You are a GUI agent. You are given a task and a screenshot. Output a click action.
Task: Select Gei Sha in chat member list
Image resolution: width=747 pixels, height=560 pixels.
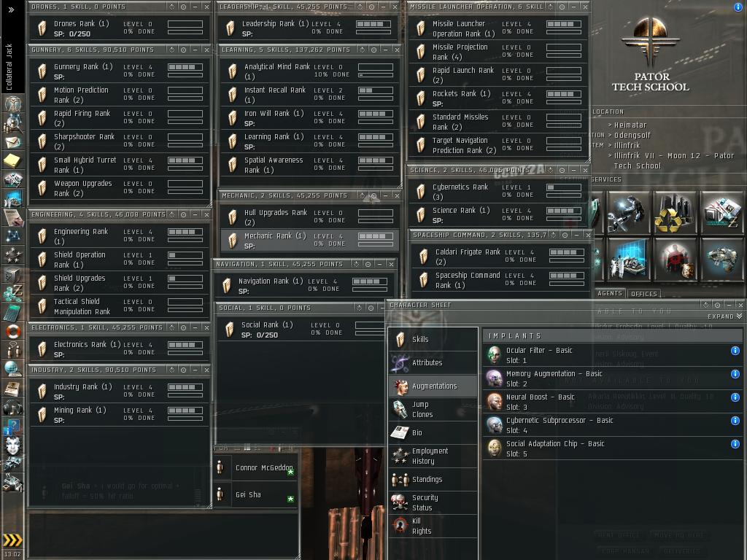pyautogui.click(x=255, y=495)
